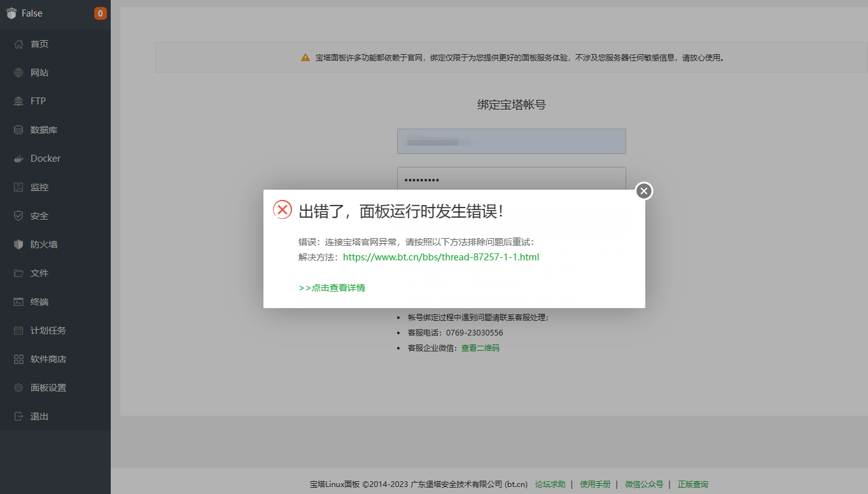Click the 绑定宝塔帐号 heading
The height and width of the screenshot is (494, 868).
(512, 105)
